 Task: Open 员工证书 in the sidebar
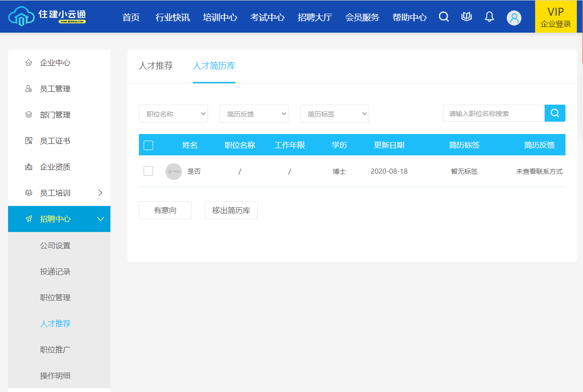pos(55,141)
